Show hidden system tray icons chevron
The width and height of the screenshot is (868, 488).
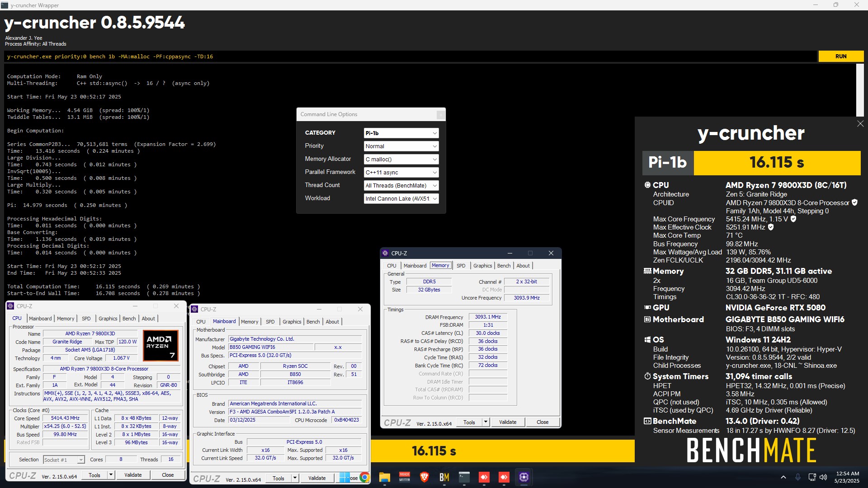click(783, 477)
